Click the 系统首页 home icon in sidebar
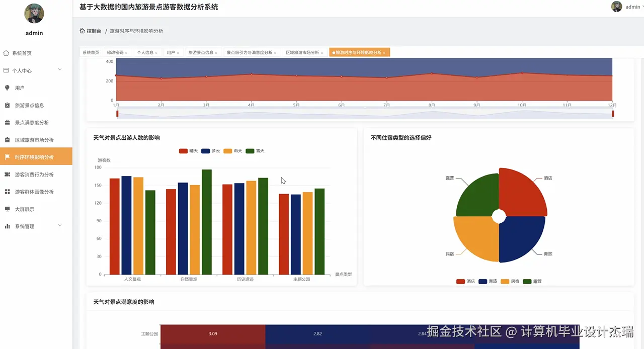Image resolution: width=644 pixels, height=349 pixels. pyautogui.click(x=6, y=53)
